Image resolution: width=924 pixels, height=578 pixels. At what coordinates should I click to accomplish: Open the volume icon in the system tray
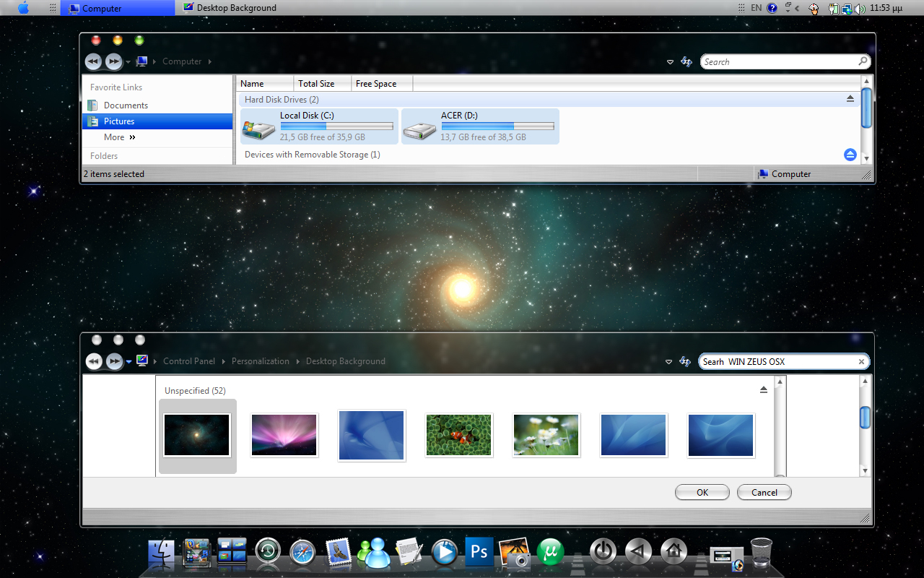[859, 7]
